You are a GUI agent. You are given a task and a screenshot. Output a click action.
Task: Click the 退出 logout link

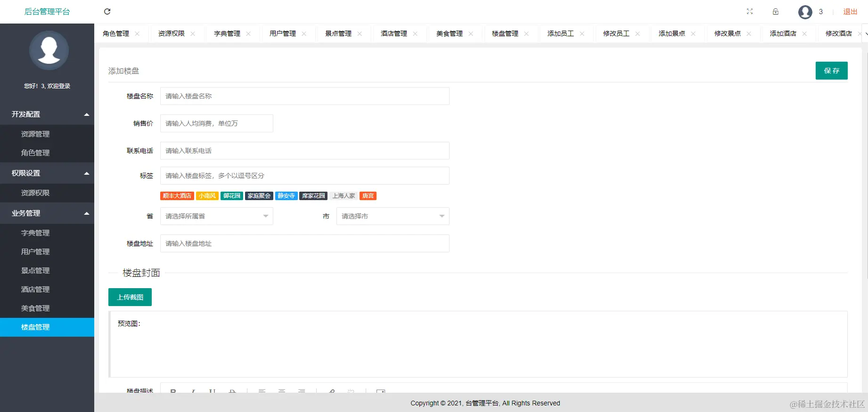pyautogui.click(x=850, y=12)
